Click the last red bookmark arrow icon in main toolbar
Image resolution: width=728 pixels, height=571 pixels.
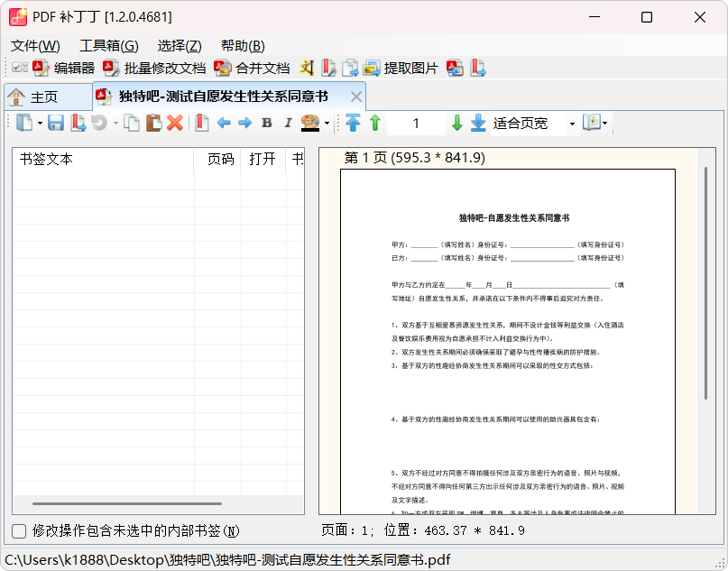478,69
